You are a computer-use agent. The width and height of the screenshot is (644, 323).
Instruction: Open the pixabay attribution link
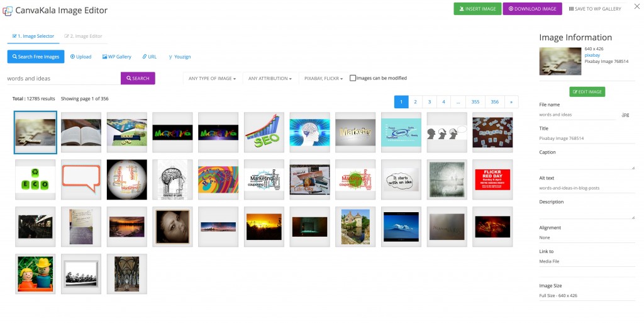click(592, 55)
